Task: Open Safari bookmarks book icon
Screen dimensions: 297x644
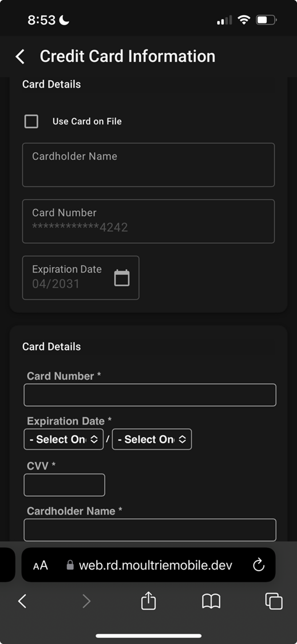Action: point(211,602)
